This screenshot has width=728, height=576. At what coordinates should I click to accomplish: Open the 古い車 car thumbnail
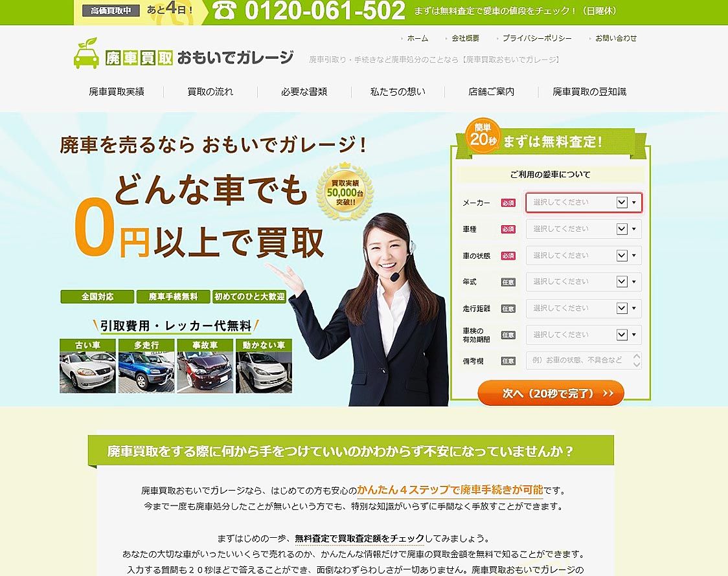pyautogui.click(x=87, y=366)
